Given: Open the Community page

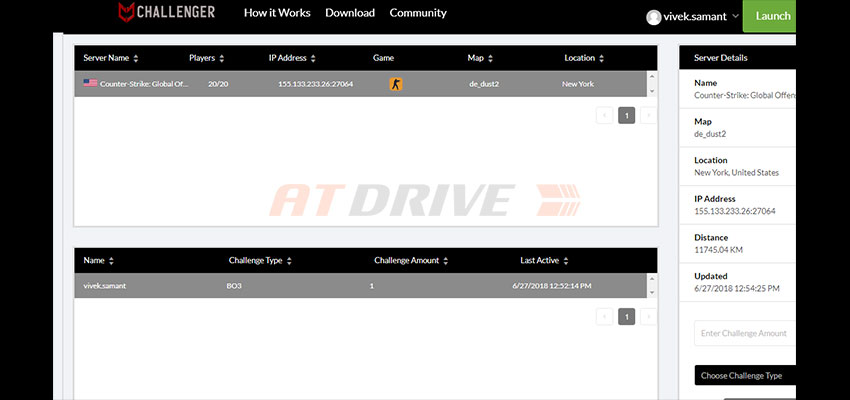Looking at the screenshot, I should (418, 13).
